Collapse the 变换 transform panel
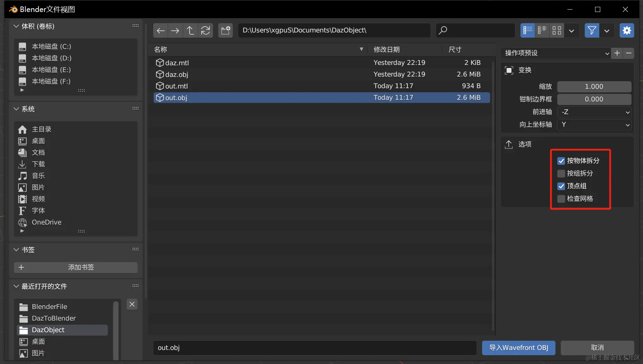 [x=525, y=70]
